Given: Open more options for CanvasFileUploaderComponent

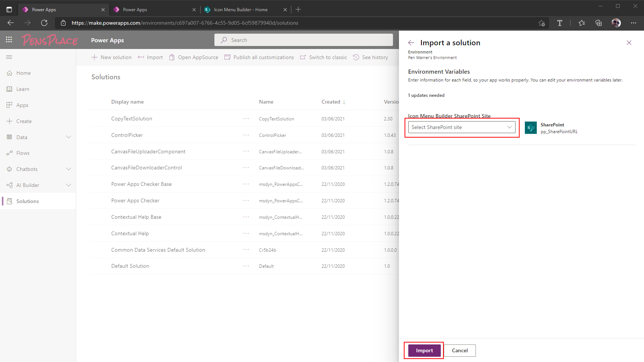Looking at the screenshot, I should pos(246,151).
